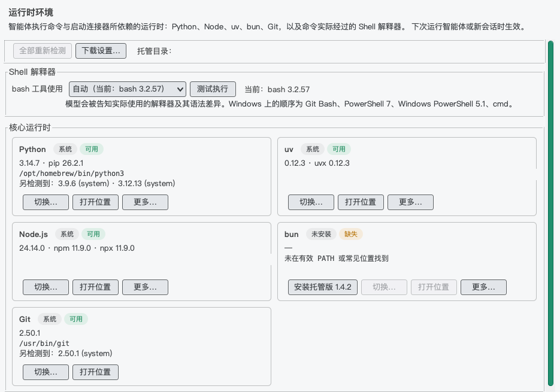Viewport: 560px width, 392px height.
Task: Click the uv 可用 status badge
Action: tap(339, 149)
